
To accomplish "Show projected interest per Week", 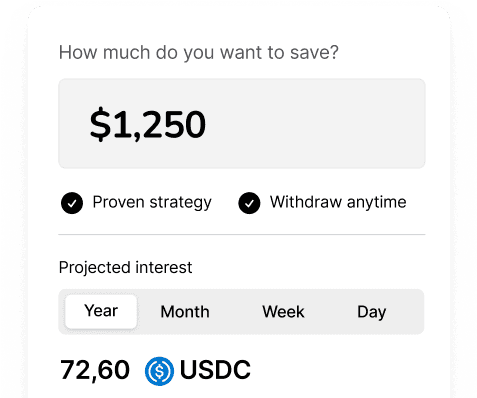I will pyautogui.click(x=283, y=312).
